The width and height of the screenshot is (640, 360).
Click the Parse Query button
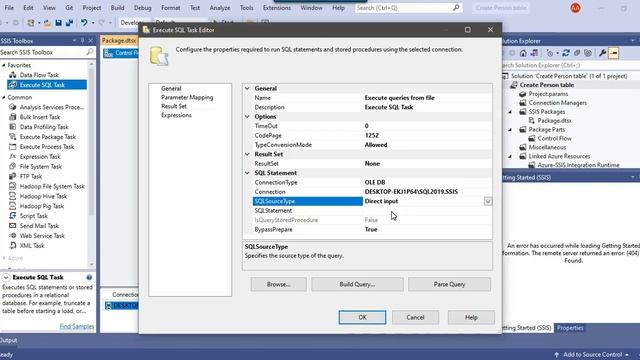[449, 284]
